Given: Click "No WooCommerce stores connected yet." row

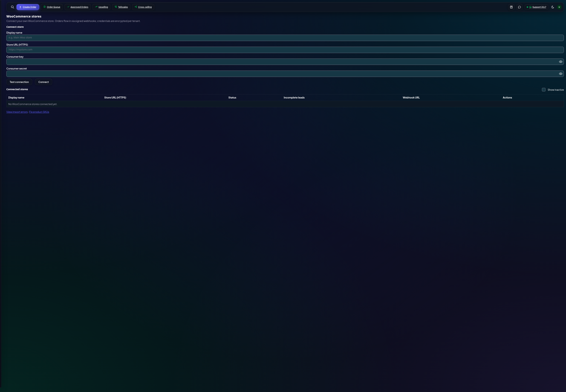Looking at the screenshot, I should (285, 104).
